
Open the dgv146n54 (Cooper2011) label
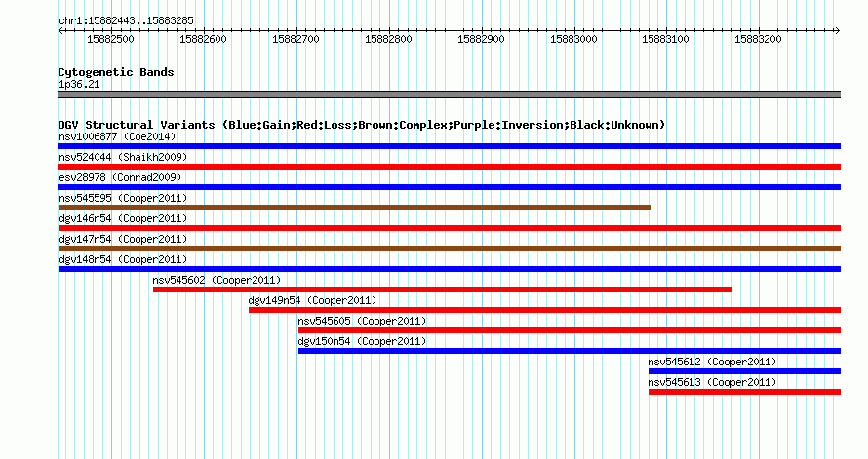pyautogui.click(x=123, y=218)
